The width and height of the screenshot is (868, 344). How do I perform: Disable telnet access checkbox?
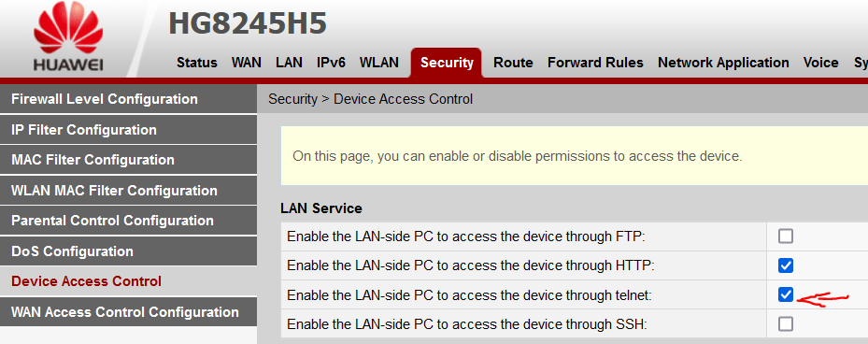coord(785,294)
